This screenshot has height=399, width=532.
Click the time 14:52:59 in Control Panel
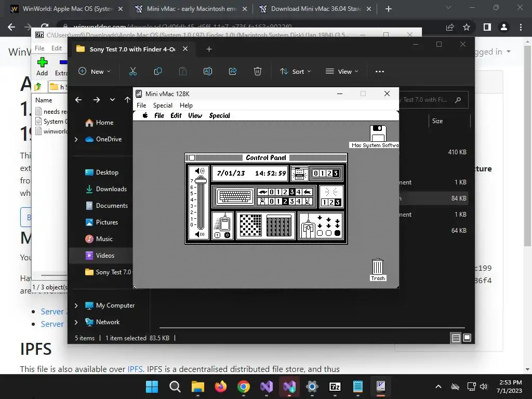click(x=270, y=174)
